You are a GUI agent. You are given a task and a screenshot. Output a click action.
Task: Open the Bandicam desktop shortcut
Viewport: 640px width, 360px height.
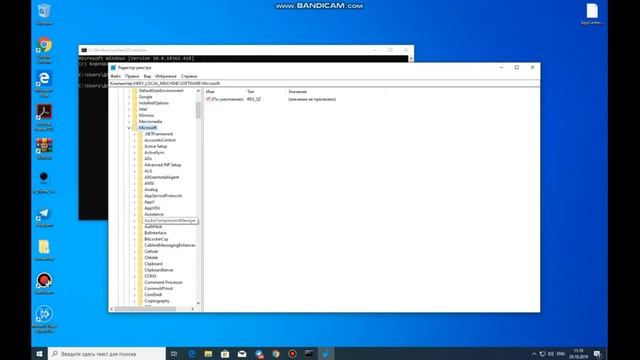(x=44, y=283)
